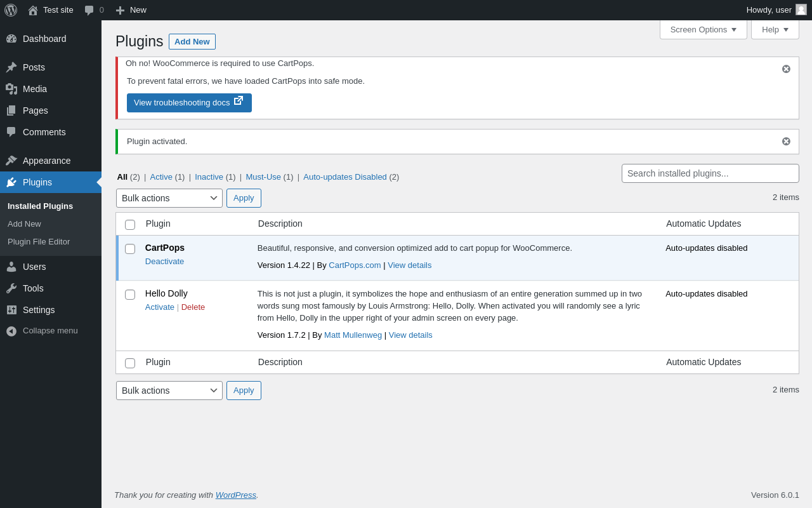
Task: Click the WordPress logo icon
Action: point(11,10)
